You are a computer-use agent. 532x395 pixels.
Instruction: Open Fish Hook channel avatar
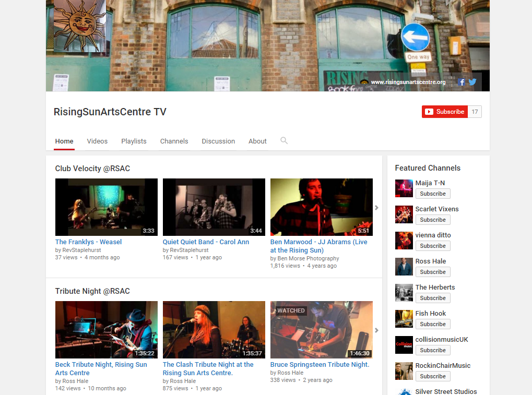coord(404,319)
